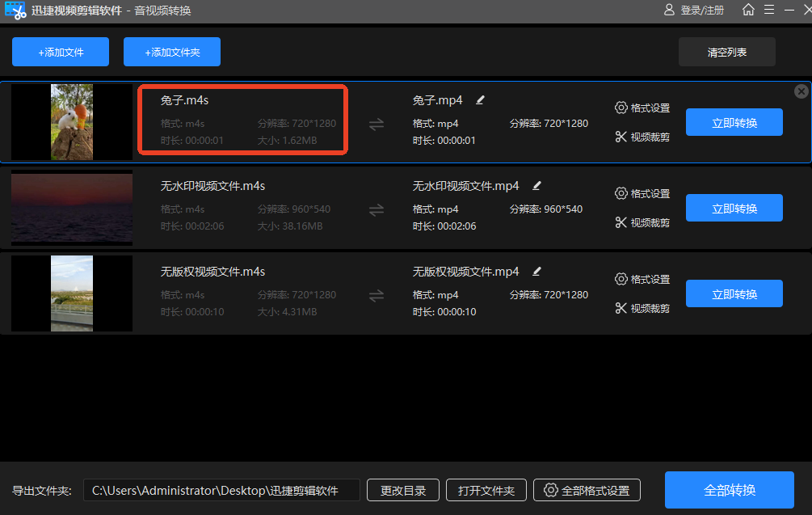Return to home via the house icon
The image size is (812, 515).
tap(748, 11)
